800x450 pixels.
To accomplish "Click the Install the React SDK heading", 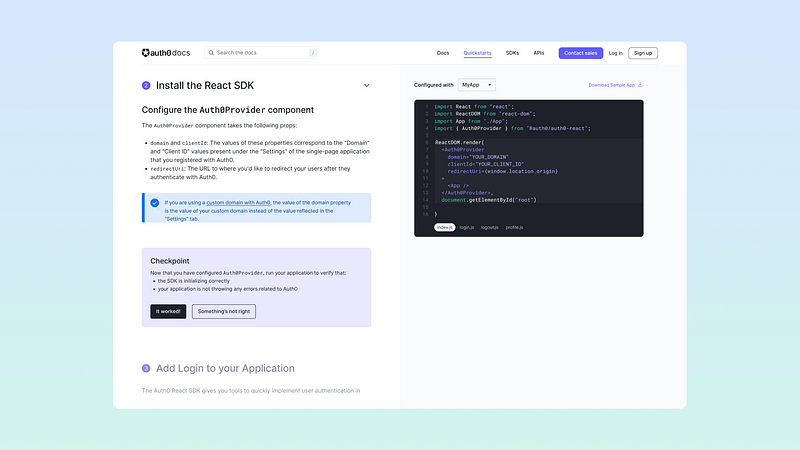I will click(205, 85).
